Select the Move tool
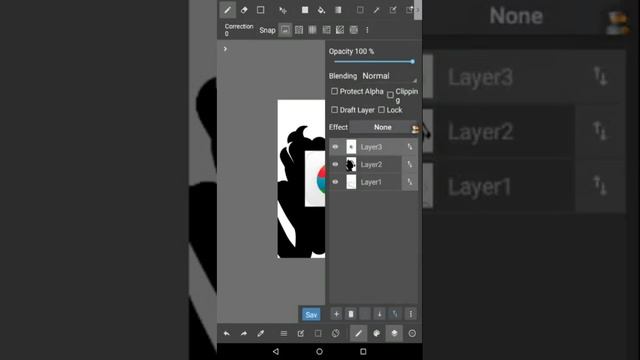This screenshot has height=360, width=640. pyautogui.click(x=283, y=10)
